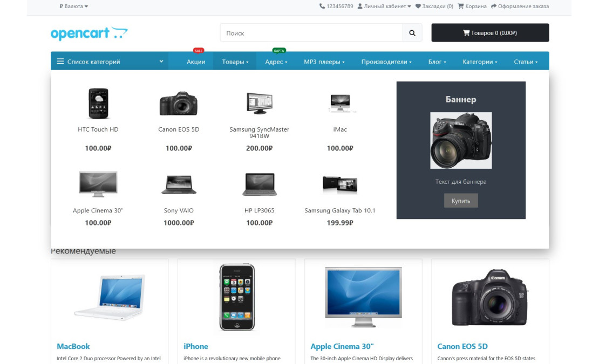Open Закладки (0) heart link
The height and width of the screenshot is (364, 599).
click(x=434, y=6)
